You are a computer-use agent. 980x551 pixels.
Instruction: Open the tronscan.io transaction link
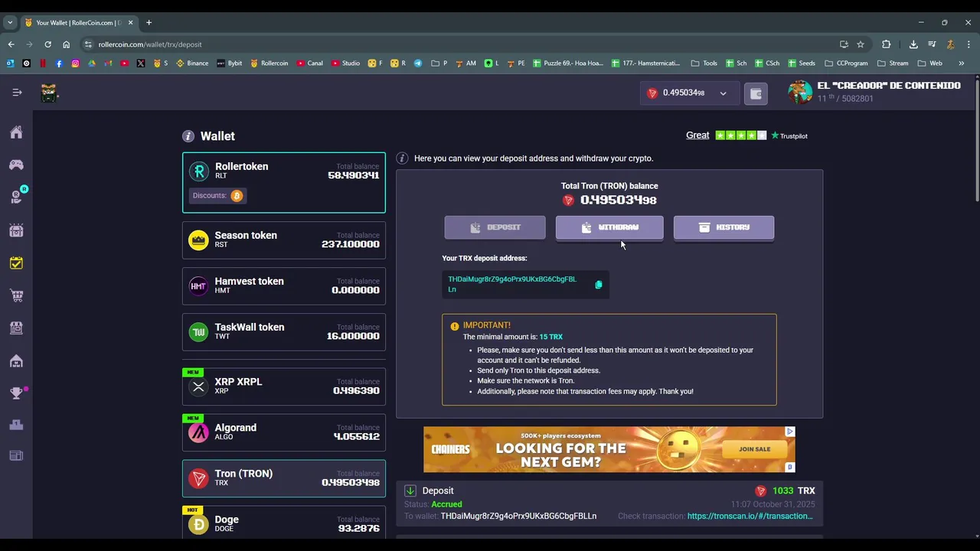point(750,516)
